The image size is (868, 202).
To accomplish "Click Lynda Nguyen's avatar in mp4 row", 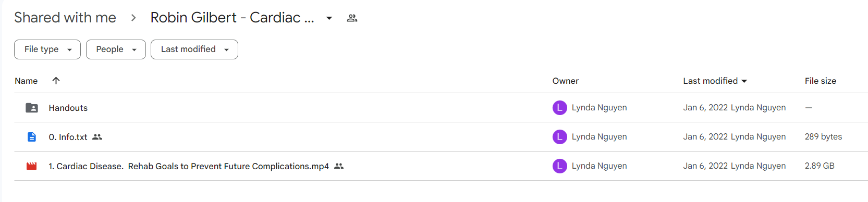I will point(559,166).
